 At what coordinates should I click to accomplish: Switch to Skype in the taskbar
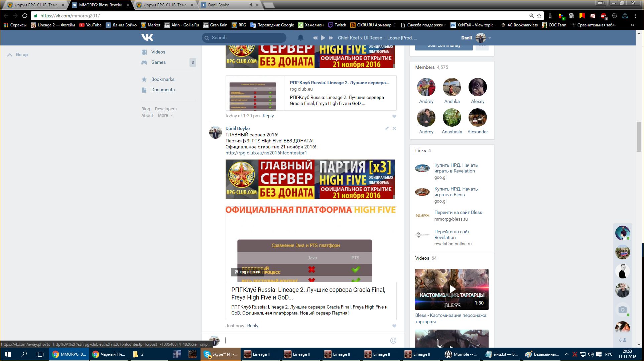221,354
